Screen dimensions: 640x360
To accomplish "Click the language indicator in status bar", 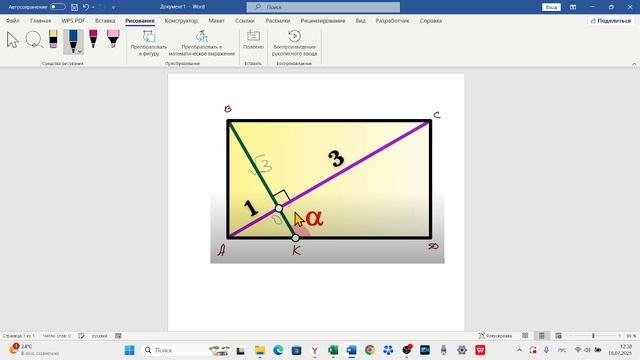I will click(99, 336).
